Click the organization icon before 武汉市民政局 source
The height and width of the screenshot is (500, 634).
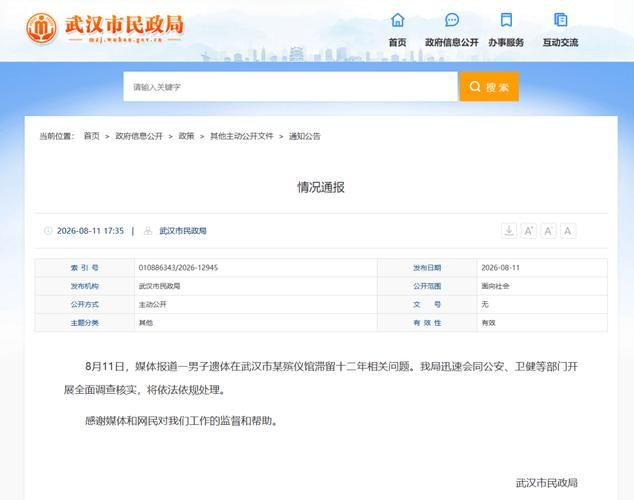[148, 231]
